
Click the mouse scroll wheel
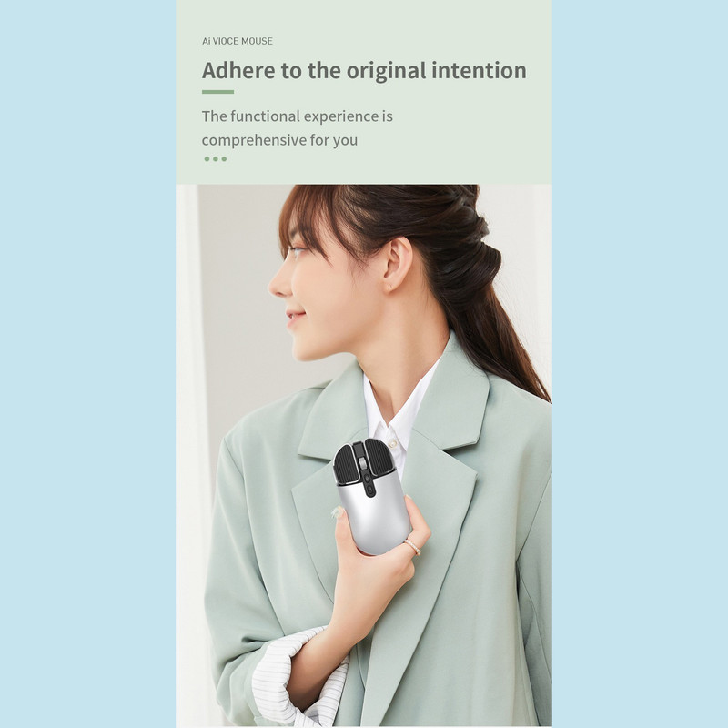click(x=362, y=464)
